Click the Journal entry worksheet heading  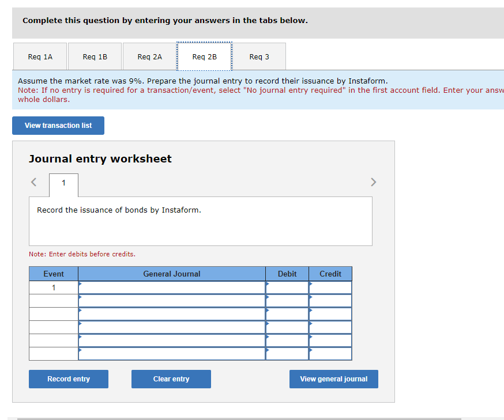click(x=100, y=158)
